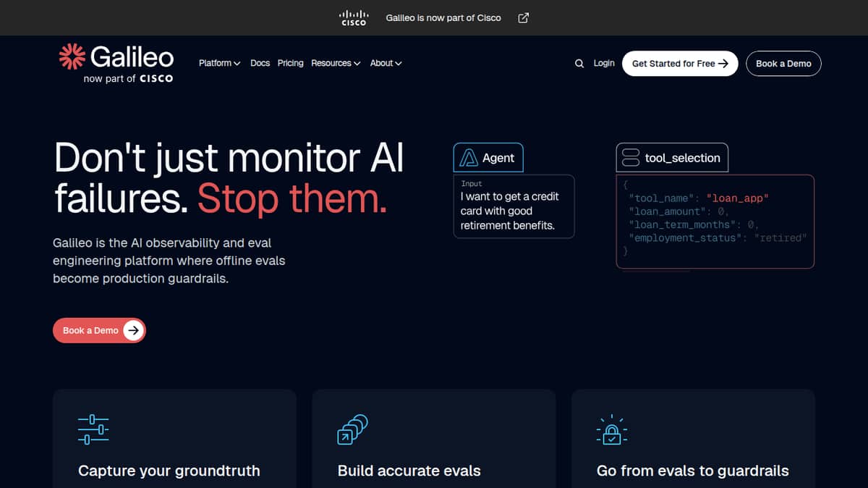Click the "loan_term_months" line in JSON
Image resolution: width=868 pixels, height=488 pixels.
pos(694,225)
